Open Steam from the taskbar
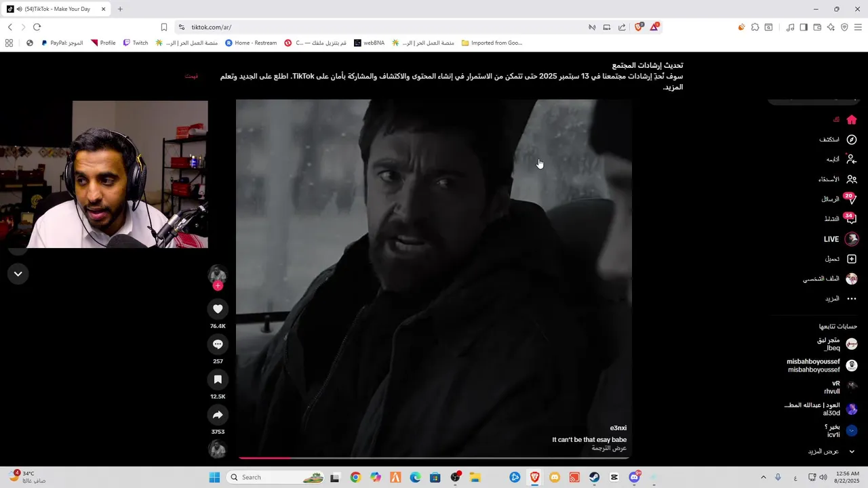The image size is (868, 488). click(595, 477)
